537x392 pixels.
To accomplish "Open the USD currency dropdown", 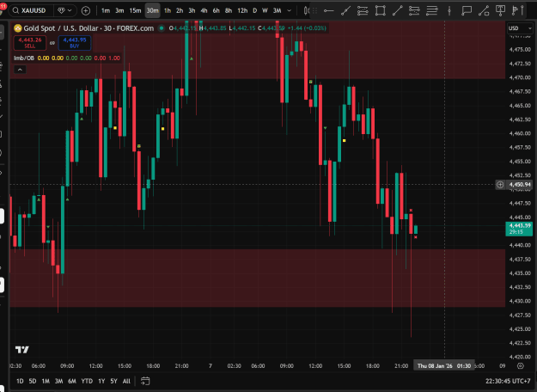I will (520, 28).
